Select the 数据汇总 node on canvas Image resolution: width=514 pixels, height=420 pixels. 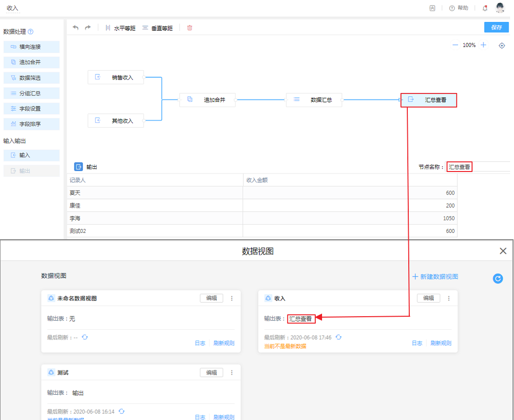pyautogui.click(x=314, y=100)
